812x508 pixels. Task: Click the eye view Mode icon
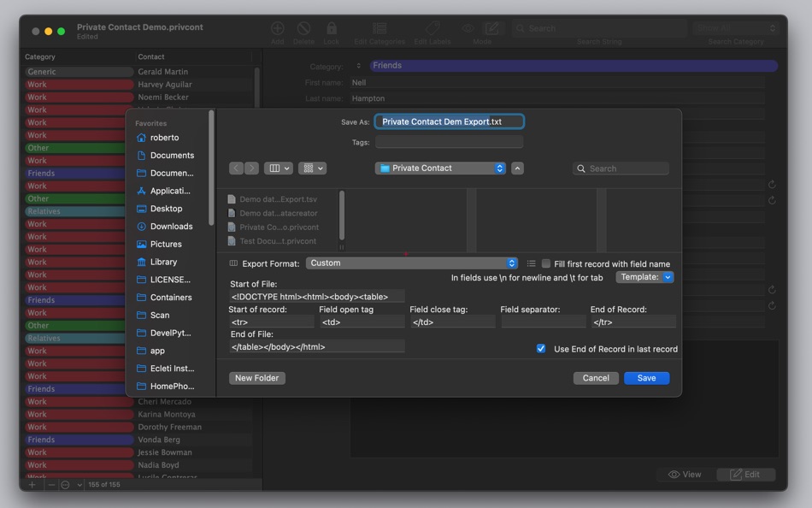click(x=468, y=28)
